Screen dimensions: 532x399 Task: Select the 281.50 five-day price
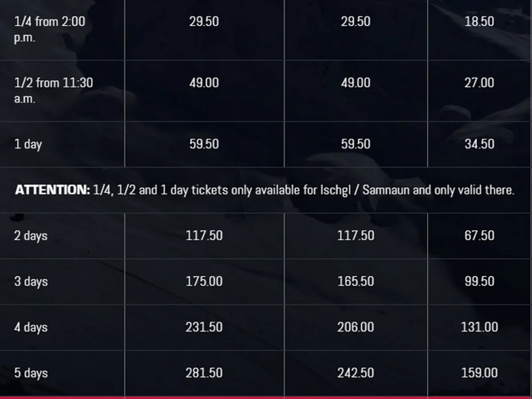(204, 373)
